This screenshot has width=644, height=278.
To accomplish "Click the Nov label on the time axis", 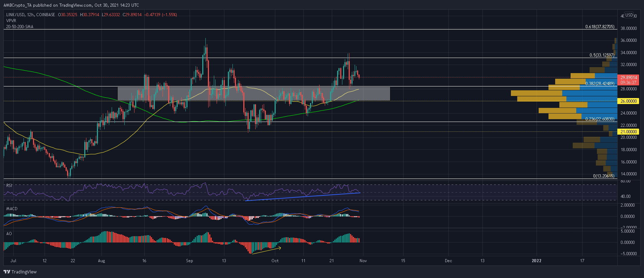I will (x=363, y=261).
